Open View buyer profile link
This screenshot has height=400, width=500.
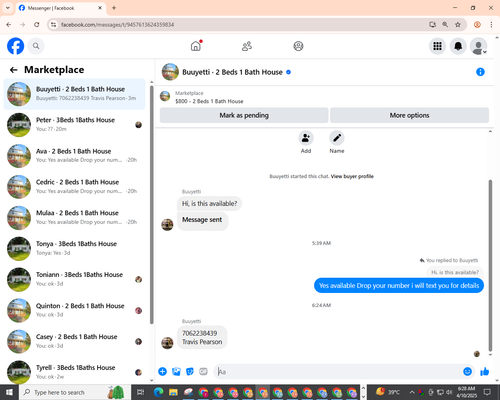352,176
